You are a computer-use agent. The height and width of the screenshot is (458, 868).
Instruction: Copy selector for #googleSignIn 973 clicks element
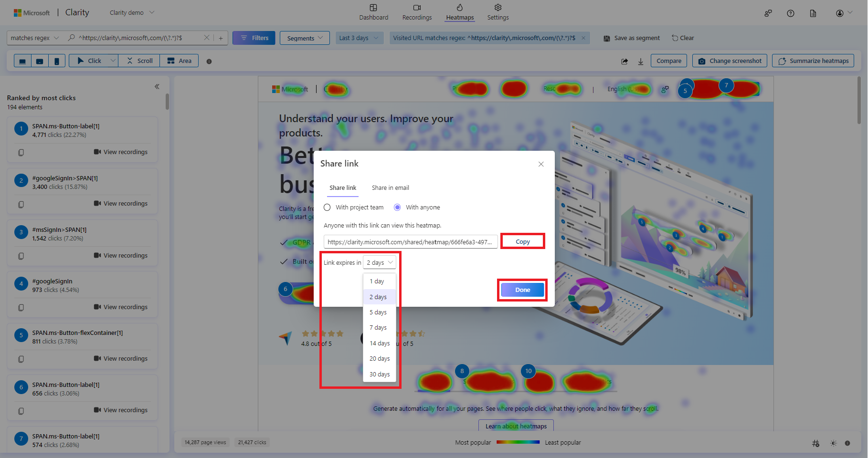click(x=21, y=308)
